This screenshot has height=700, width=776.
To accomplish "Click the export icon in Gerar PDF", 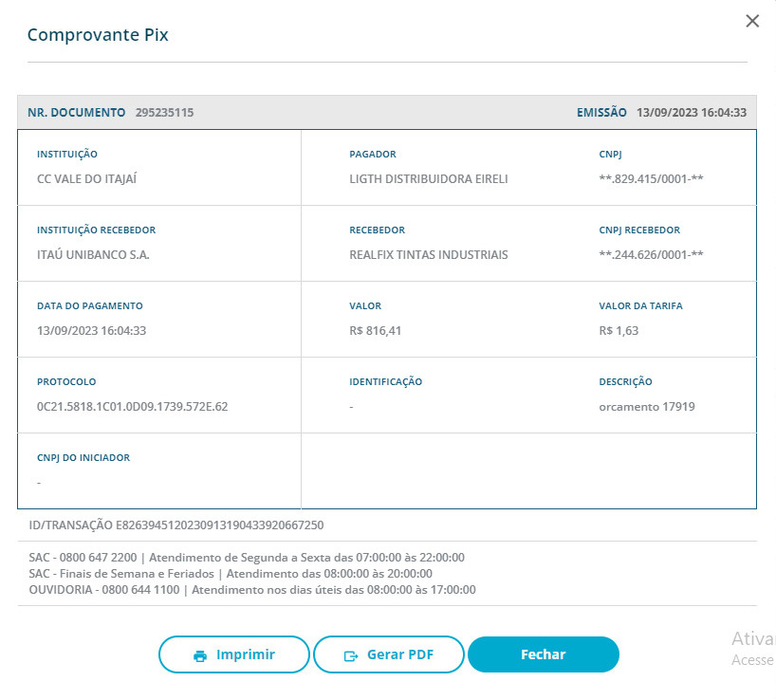I will (x=352, y=655).
